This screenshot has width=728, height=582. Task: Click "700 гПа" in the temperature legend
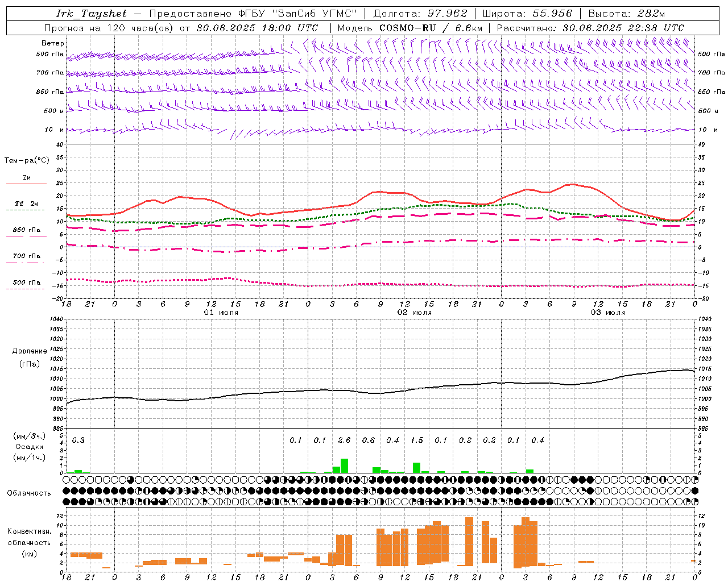point(27,256)
